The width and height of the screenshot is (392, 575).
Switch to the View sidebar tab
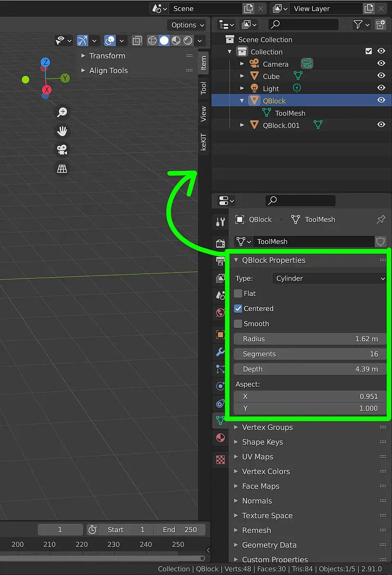point(203,114)
